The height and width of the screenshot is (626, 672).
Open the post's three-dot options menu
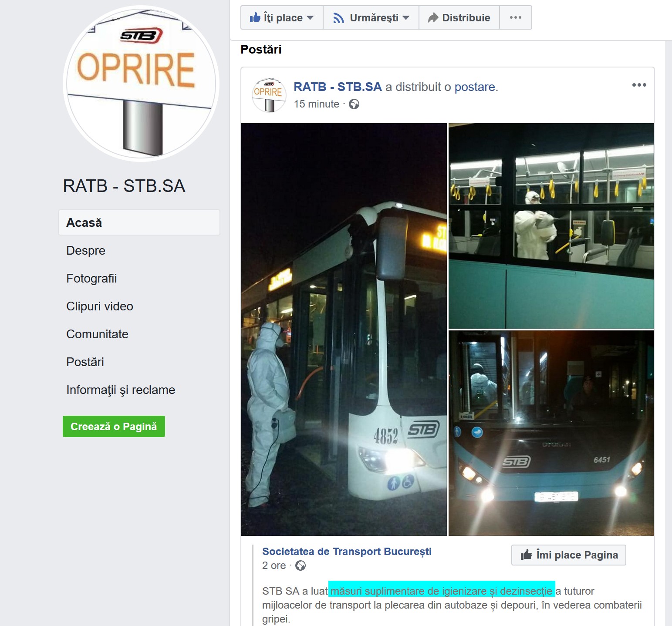[639, 85]
